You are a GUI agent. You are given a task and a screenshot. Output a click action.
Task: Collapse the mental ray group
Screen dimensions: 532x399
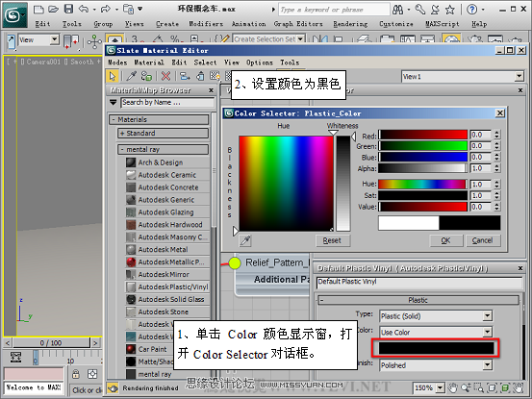pos(164,149)
